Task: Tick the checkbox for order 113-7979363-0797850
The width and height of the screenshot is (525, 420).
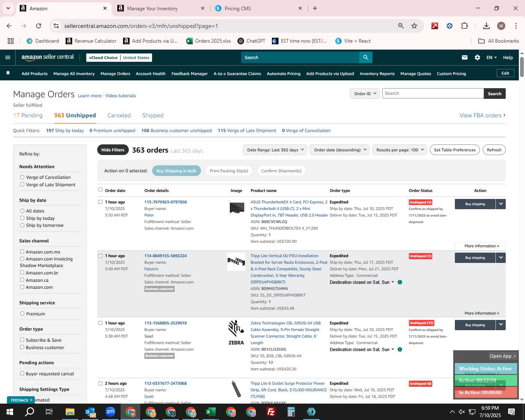Action: pyautogui.click(x=100, y=202)
